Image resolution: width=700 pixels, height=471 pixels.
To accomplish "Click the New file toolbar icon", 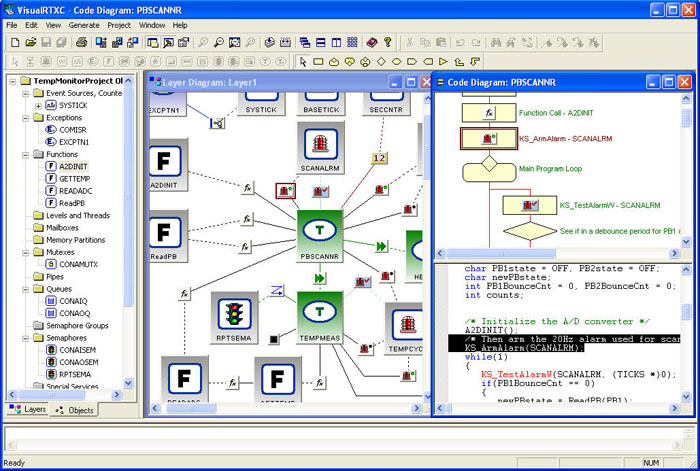I will coord(15,42).
